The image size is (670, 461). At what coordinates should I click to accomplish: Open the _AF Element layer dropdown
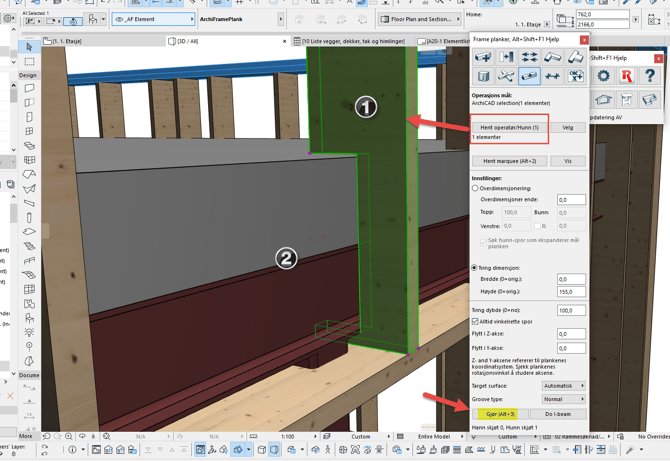point(154,19)
